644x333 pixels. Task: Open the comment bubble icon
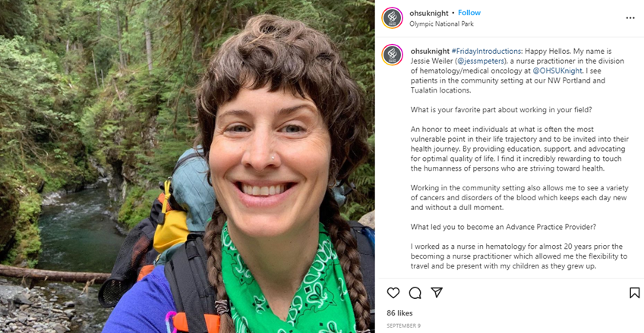(415, 293)
